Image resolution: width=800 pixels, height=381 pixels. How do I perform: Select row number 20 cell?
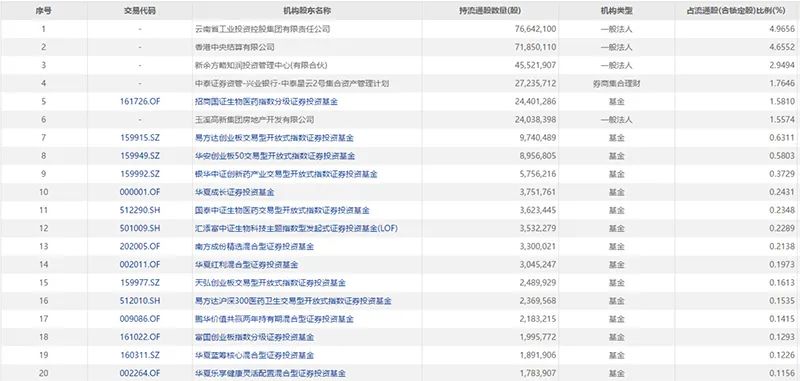point(43,373)
